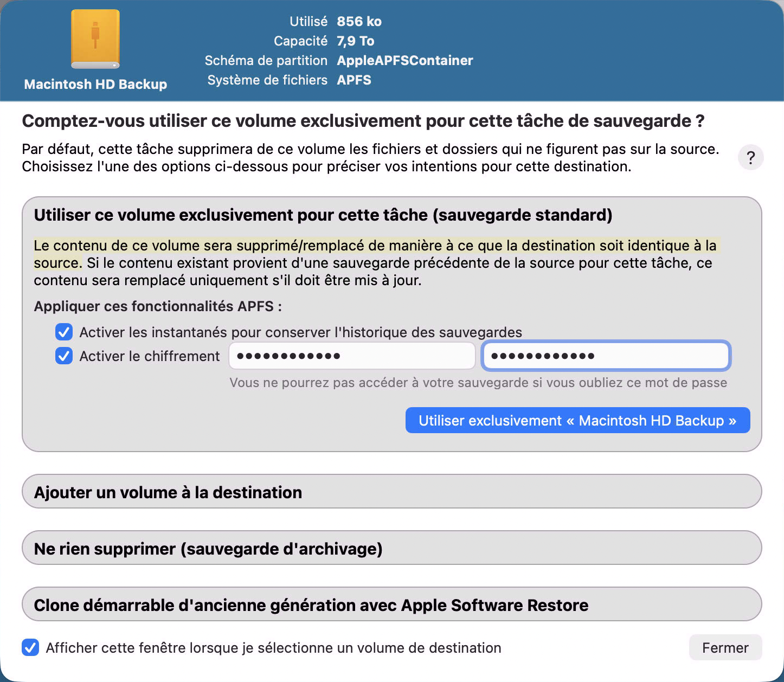Click the Schéma de partition label
This screenshot has width=784, height=682.
click(x=266, y=61)
